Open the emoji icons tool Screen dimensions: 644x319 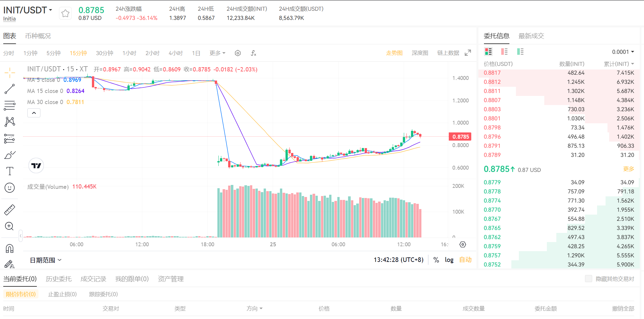pos(10,188)
